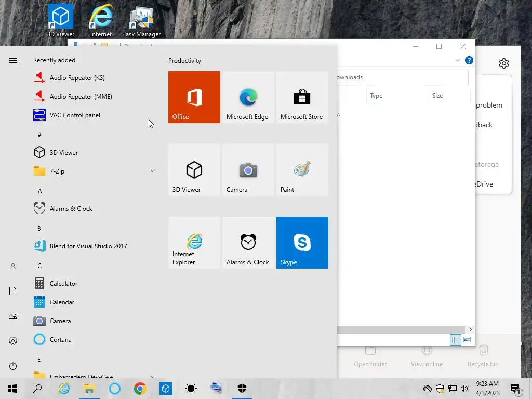The image size is (532, 399).
Task: Launch Google Chrome from the taskbar
Action: click(140, 389)
